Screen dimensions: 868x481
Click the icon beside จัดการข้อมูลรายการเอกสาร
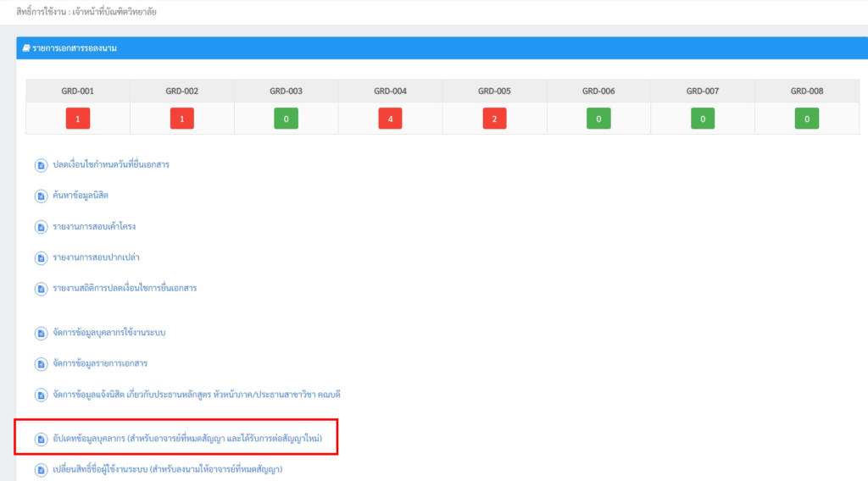pyautogui.click(x=40, y=364)
